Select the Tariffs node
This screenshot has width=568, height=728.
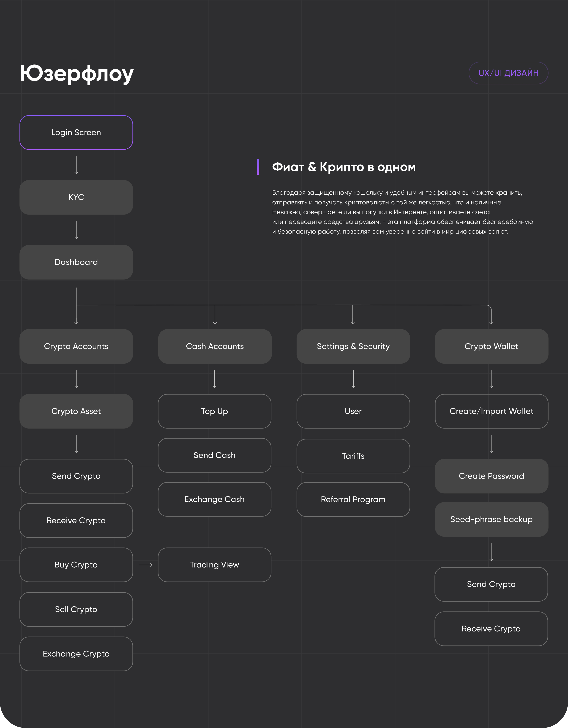353,456
